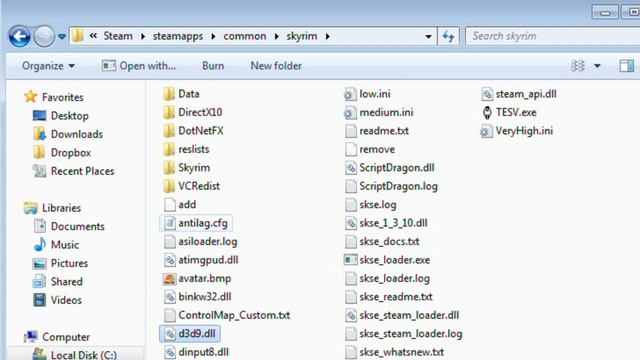Select the reslists folder icon

169,149
